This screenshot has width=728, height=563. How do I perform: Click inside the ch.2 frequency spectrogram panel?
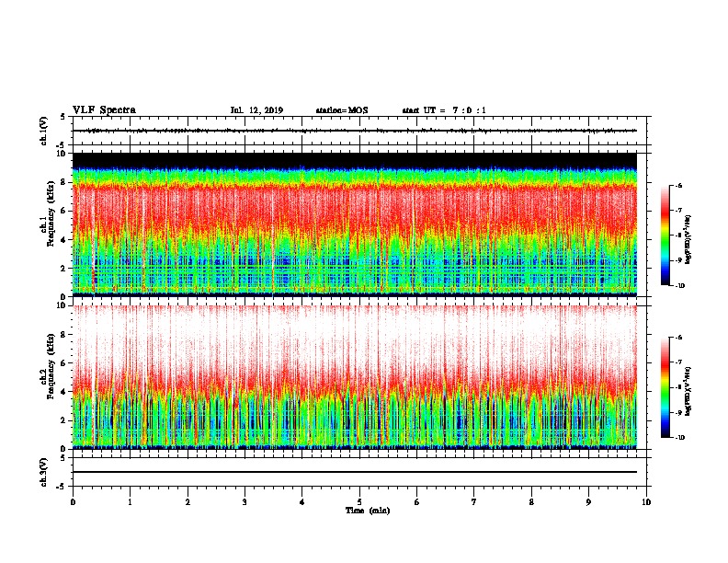[x=355, y=377]
